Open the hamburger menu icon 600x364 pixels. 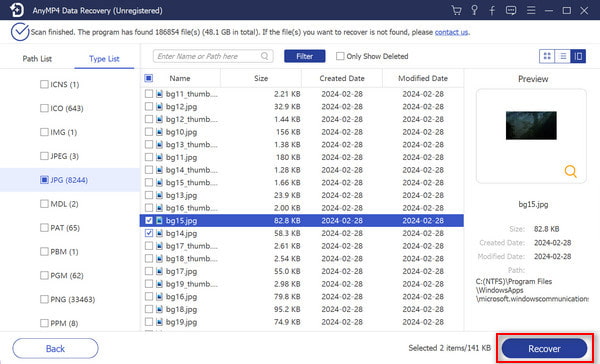(531, 10)
